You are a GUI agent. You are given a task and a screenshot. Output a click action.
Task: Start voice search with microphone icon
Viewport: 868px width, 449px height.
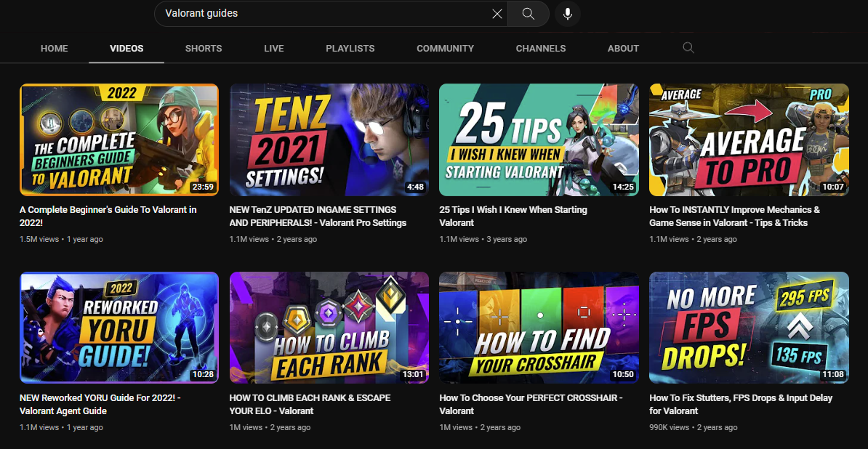pos(568,14)
